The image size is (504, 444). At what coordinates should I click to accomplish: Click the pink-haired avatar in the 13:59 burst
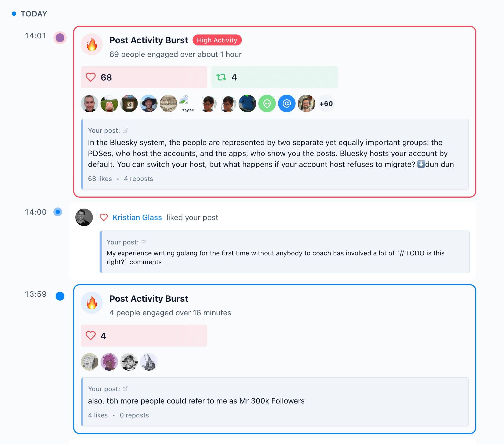[x=109, y=362]
